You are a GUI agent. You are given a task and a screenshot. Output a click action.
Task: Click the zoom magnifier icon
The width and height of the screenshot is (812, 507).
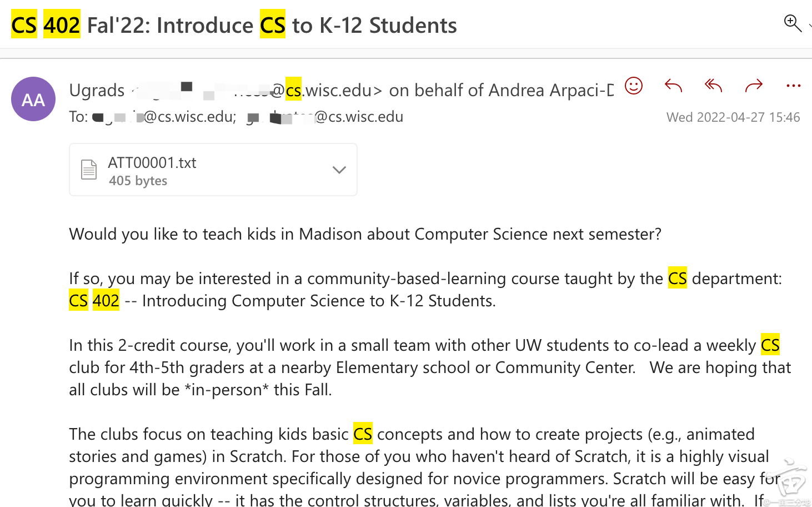coord(792,23)
